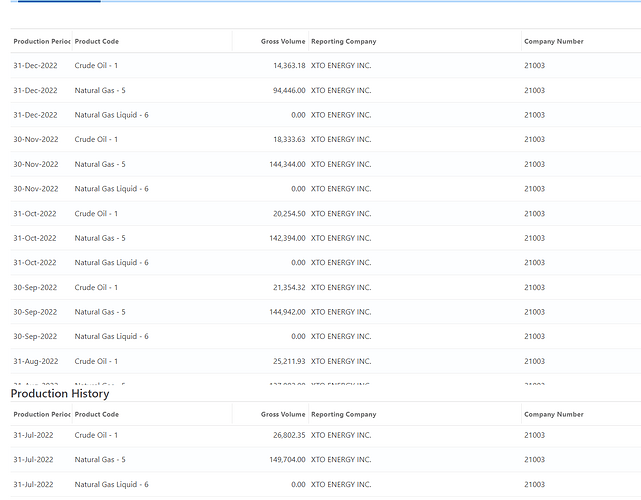641x500 pixels.
Task: Select gross volume value 149,704.00
Action: click(287, 460)
